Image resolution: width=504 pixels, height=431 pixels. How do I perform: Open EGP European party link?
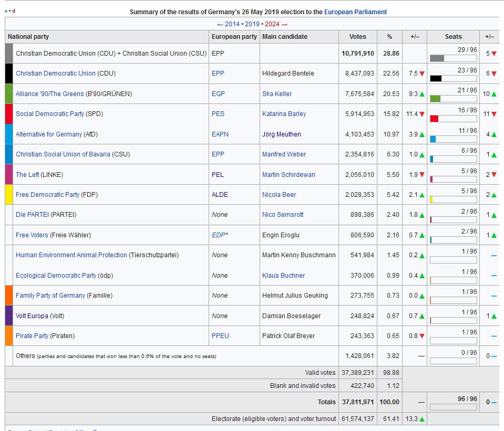point(218,94)
